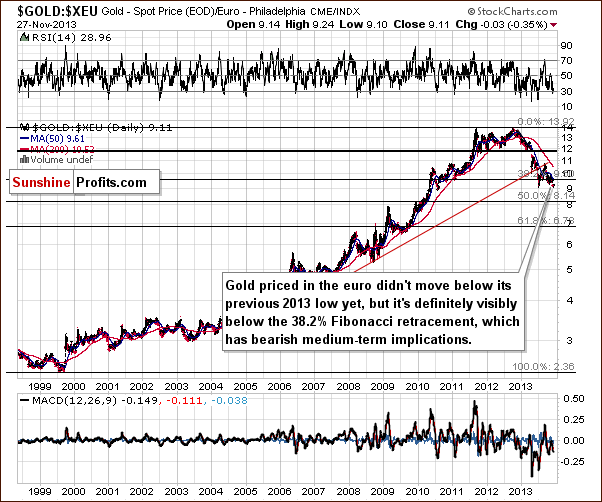Screen dimensions: 602x502
Task: Click the MACD(12,26,9) -0.149 label
Action: coord(89,401)
